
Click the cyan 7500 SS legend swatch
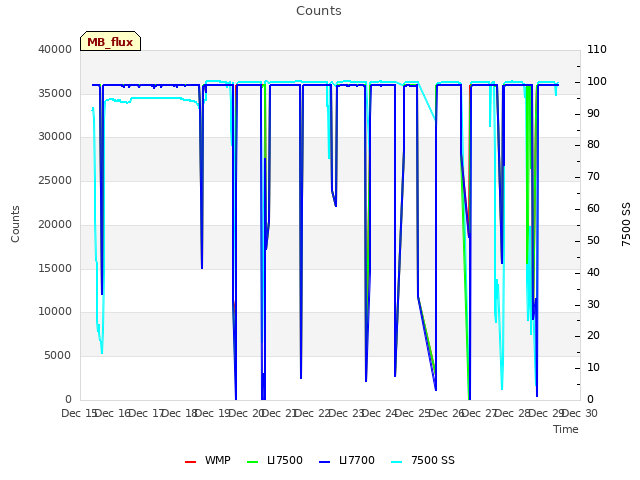397,462
